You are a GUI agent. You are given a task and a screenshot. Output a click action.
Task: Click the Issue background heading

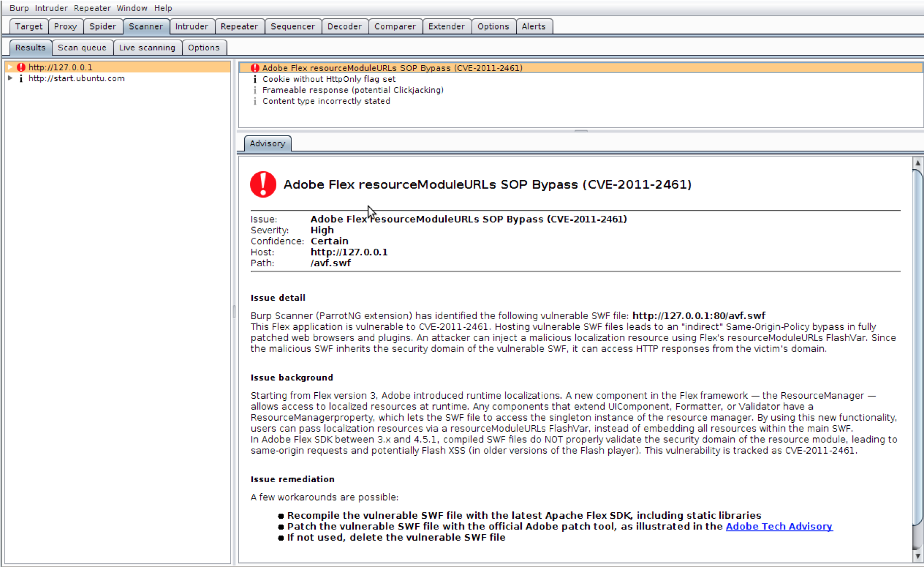(292, 377)
